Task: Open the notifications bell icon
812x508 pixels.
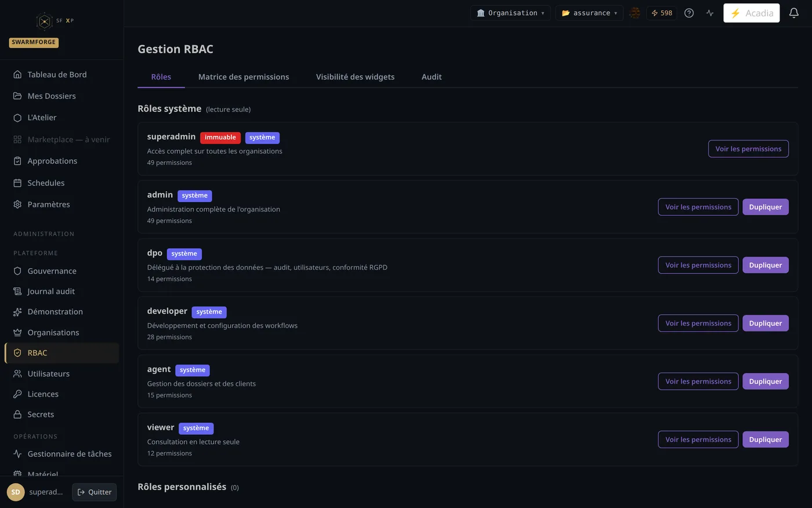Action: coord(794,13)
